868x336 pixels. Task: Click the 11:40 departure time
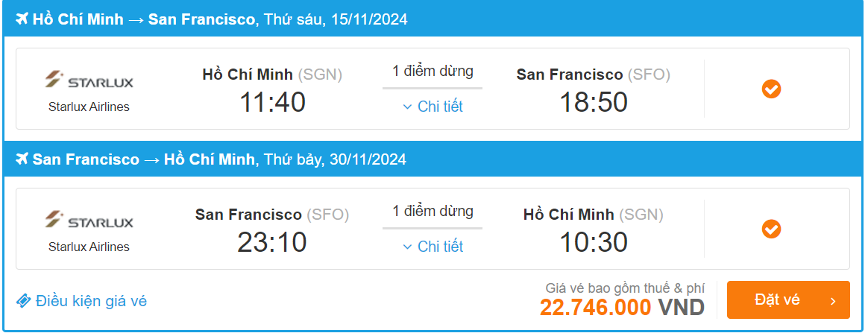272,102
